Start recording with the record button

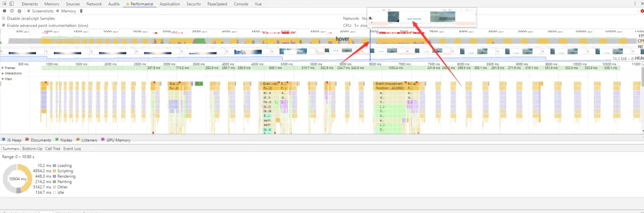(x=5, y=11)
